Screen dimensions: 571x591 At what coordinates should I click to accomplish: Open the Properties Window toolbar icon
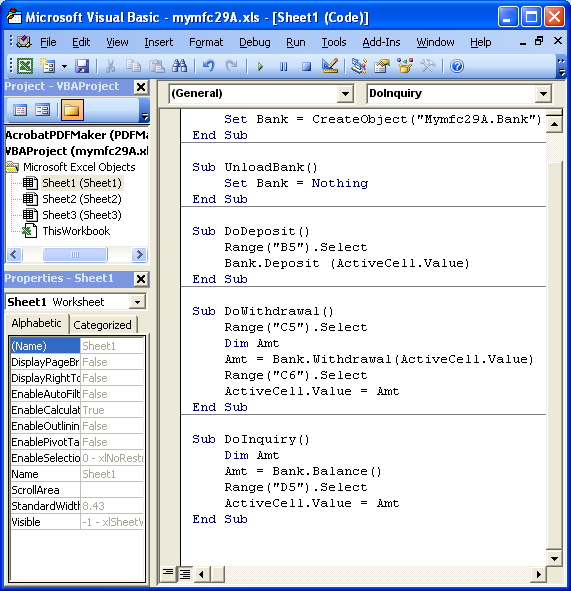click(x=382, y=66)
